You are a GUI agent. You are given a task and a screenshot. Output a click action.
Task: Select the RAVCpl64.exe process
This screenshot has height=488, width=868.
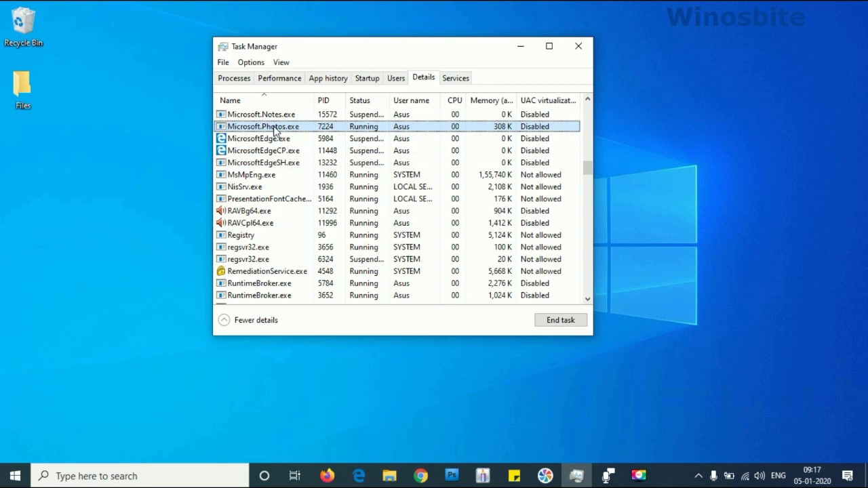point(398,223)
